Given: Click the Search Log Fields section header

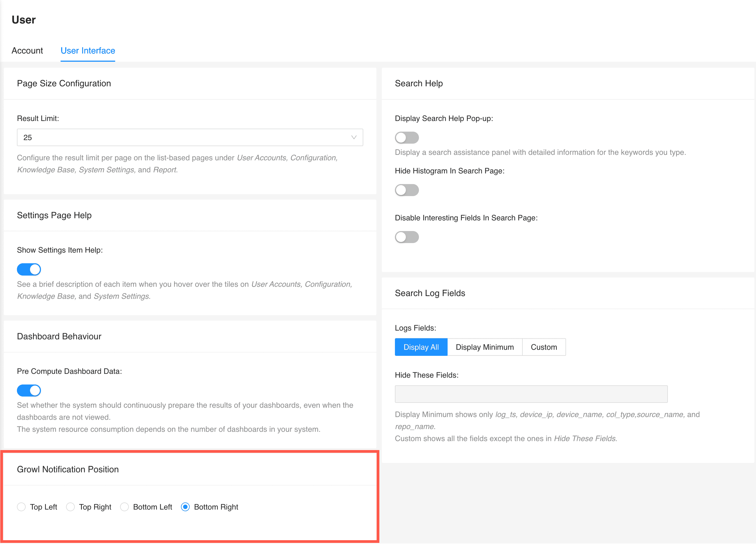Looking at the screenshot, I should pyautogui.click(x=430, y=293).
